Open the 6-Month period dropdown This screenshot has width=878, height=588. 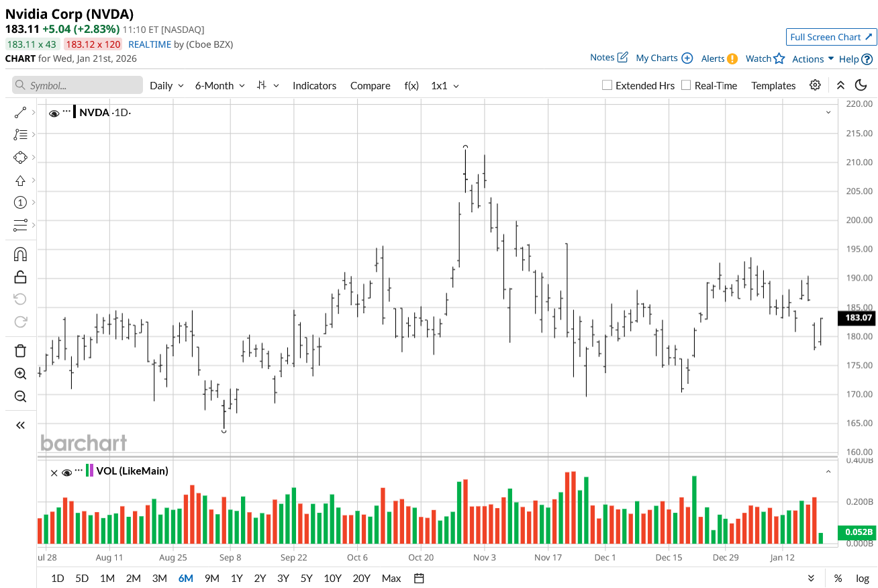pos(220,85)
